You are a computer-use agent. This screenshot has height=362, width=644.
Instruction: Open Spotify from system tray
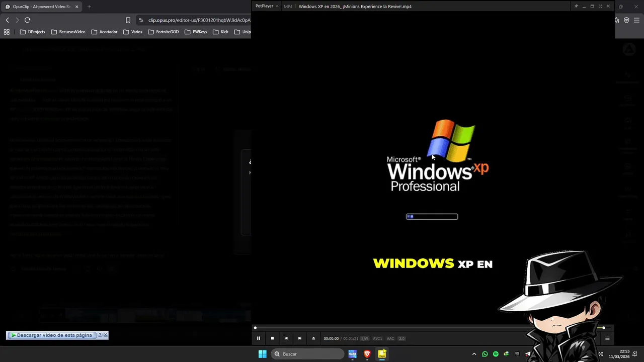(496, 354)
